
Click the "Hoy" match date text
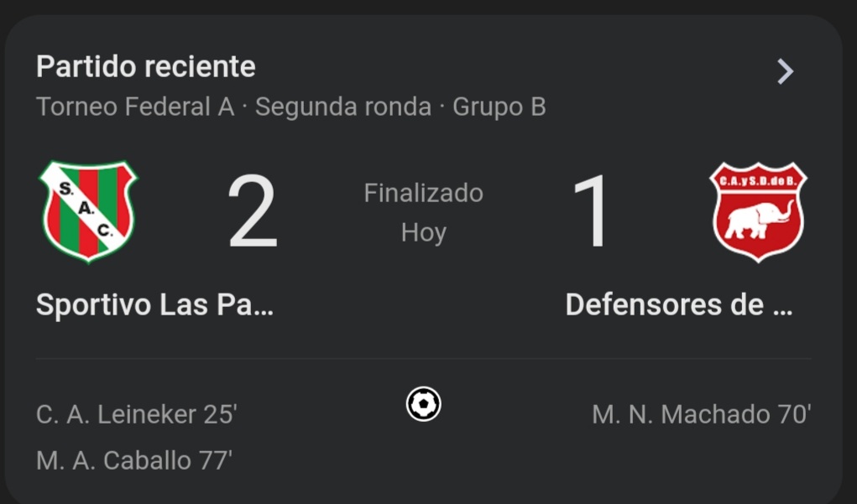(x=423, y=232)
